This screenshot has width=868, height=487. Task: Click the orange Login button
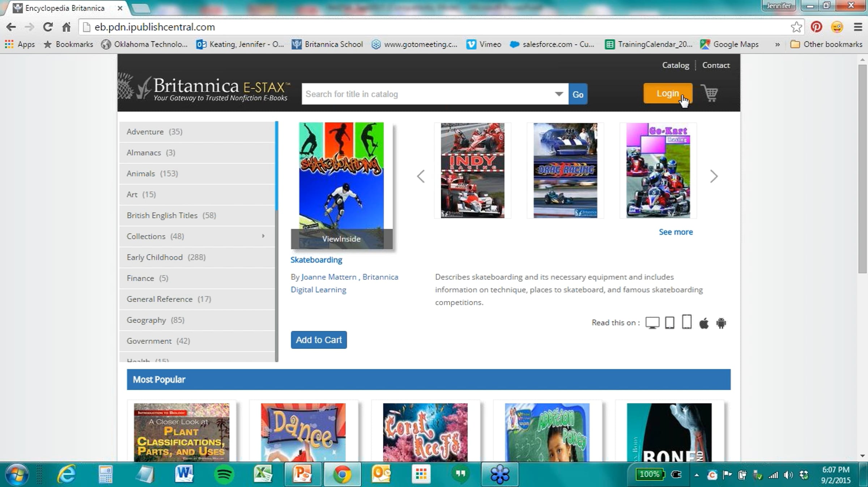tap(668, 93)
